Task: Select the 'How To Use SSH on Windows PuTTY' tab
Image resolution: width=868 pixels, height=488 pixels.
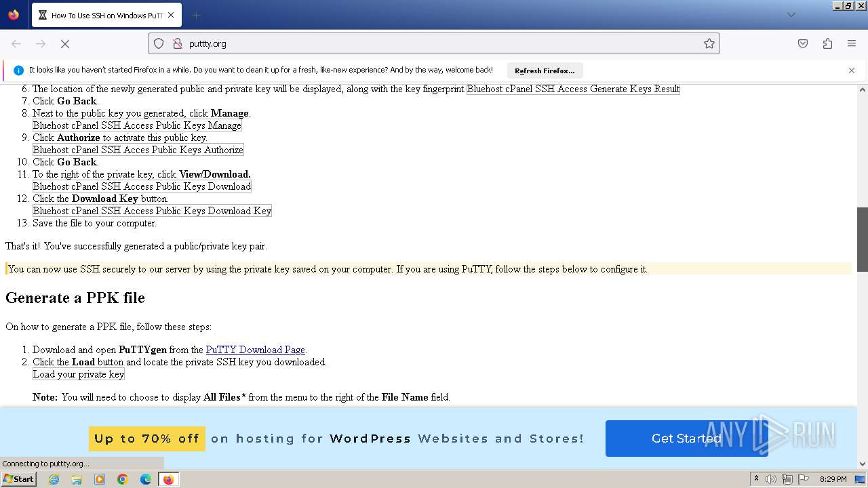Action: (x=106, y=15)
